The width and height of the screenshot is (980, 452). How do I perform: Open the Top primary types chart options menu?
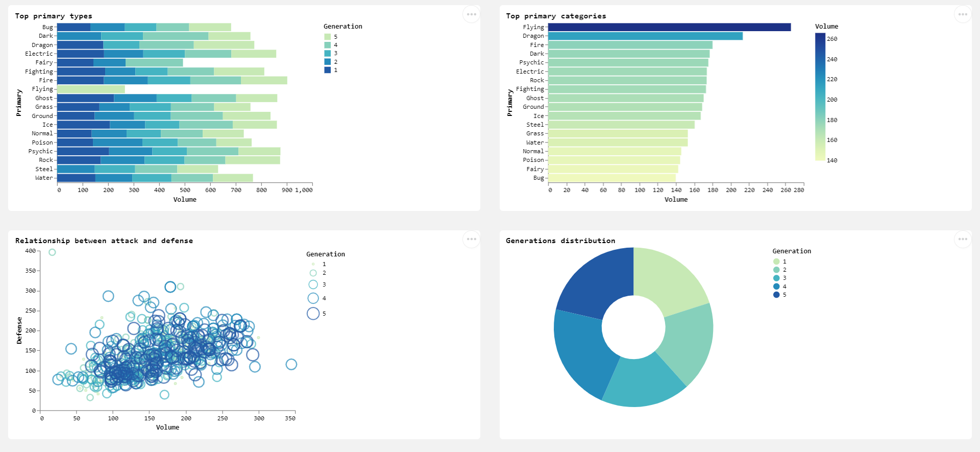point(471,14)
